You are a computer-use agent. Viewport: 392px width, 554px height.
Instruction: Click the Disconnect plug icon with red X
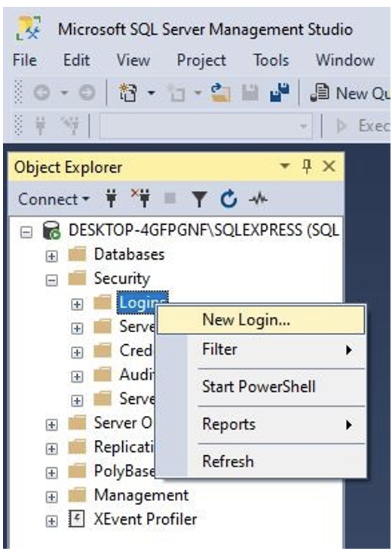tap(141, 199)
